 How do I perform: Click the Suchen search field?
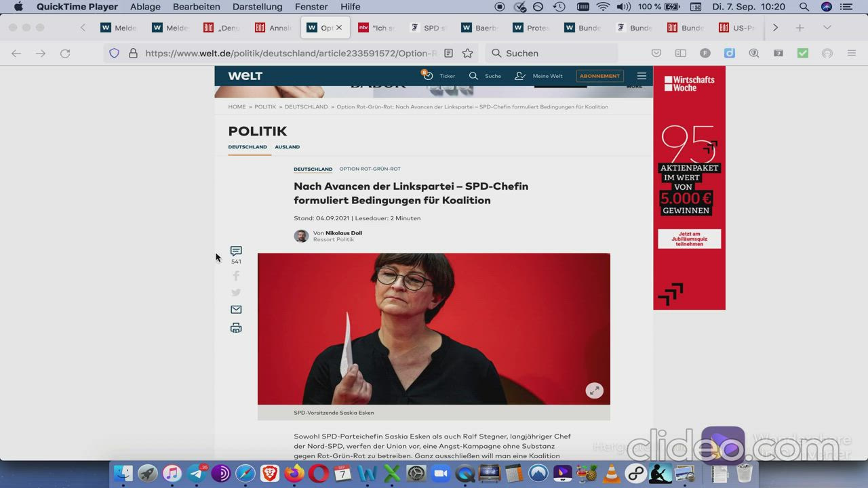coord(553,53)
